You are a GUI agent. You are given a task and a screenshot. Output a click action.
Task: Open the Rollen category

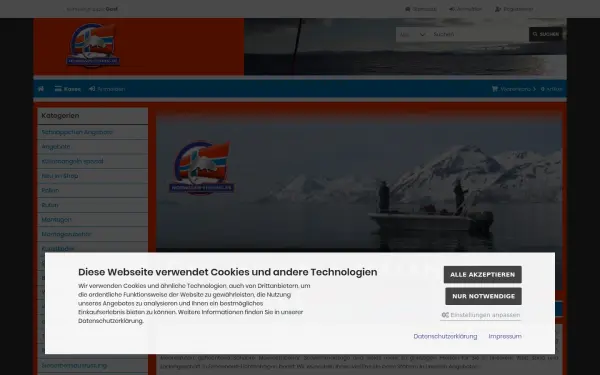93,190
